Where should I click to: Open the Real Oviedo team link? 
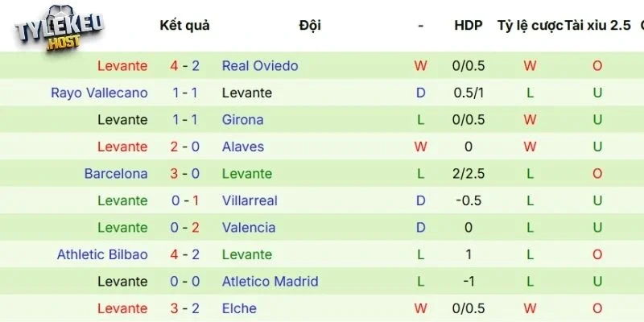coord(259,66)
